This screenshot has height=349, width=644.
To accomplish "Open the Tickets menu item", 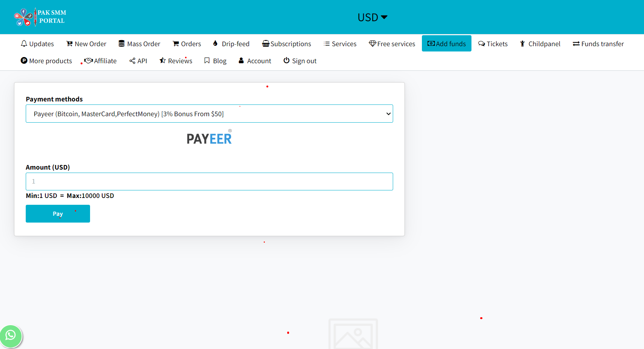I will point(493,44).
